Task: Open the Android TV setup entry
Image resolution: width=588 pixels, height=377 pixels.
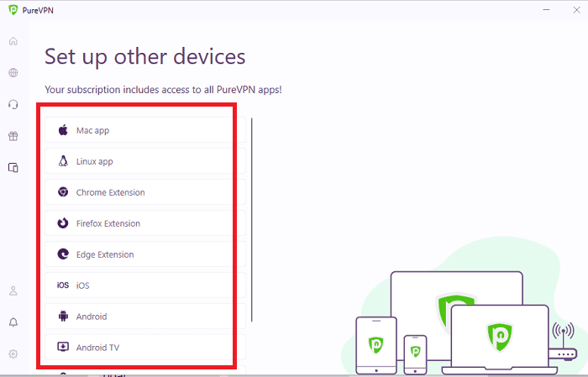Action: point(145,347)
